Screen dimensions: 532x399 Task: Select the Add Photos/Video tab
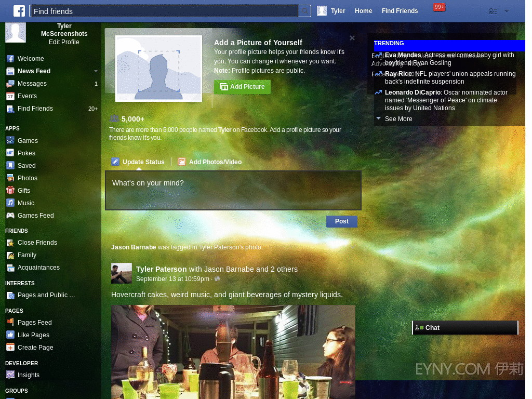tap(210, 162)
